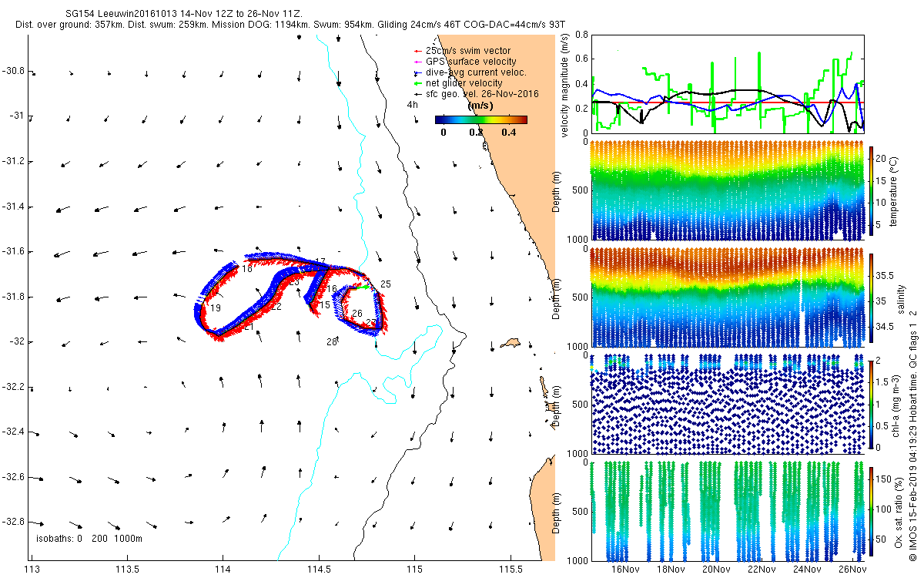Click longitude tick '114'
The height and width of the screenshot is (578, 924).
tap(223, 570)
